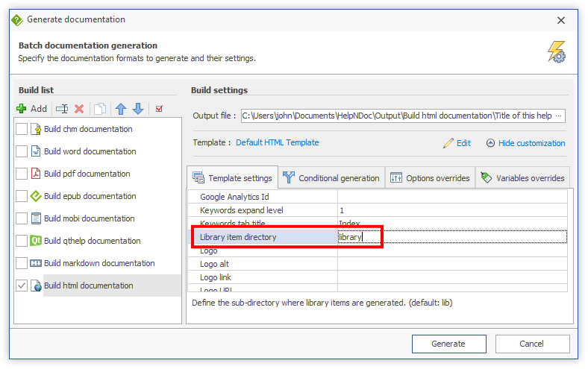Select the Library item directory setting label
588x369 pixels.
tap(238, 237)
